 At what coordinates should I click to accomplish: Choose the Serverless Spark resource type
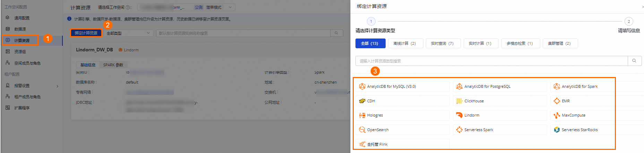click(x=500, y=130)
